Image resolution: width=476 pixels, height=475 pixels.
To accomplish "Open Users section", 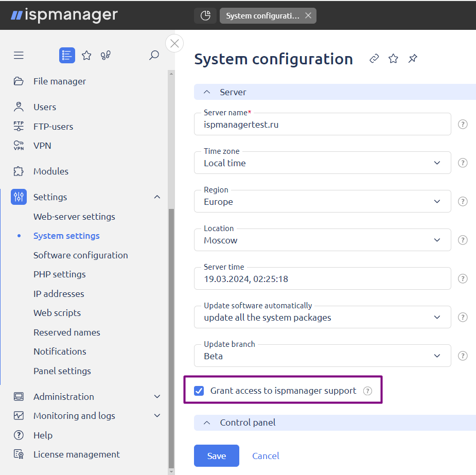I will click(x=45, y=107).
